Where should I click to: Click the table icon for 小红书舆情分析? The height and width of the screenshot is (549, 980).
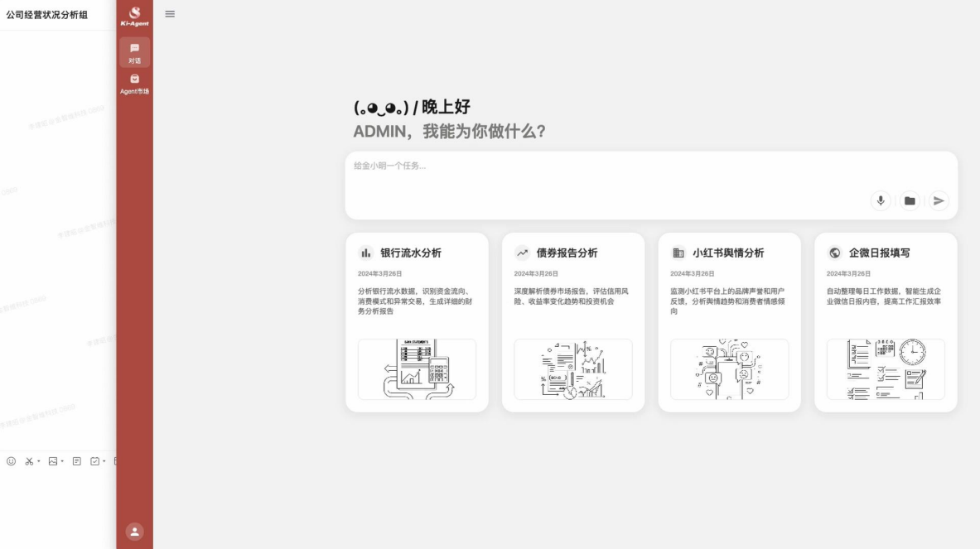[x=678, y=253]
